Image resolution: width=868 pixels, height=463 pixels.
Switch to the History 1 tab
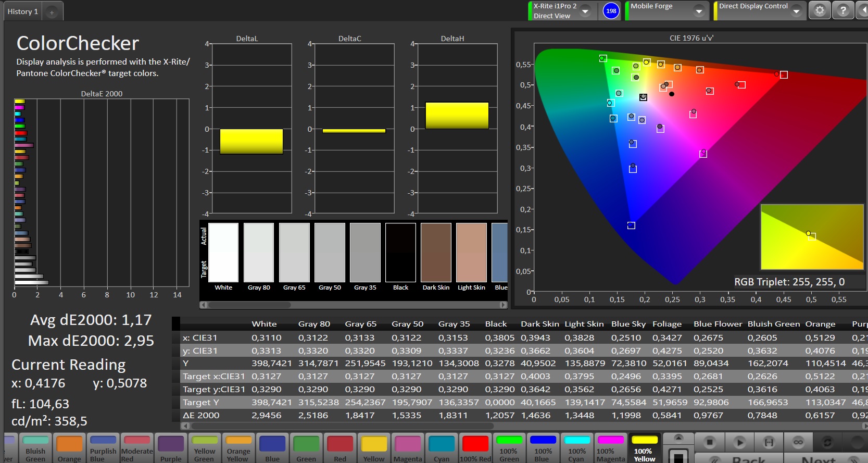click(23, 11)
